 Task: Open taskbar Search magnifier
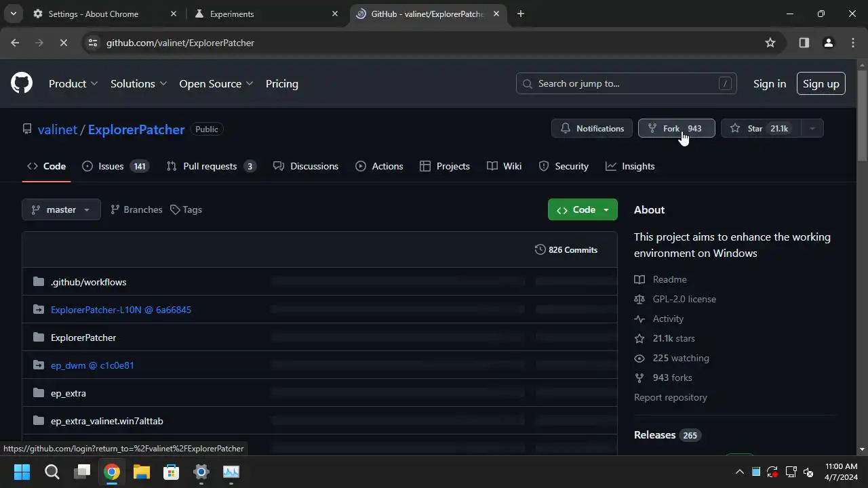pyautogui.click(x=52, y=472)
